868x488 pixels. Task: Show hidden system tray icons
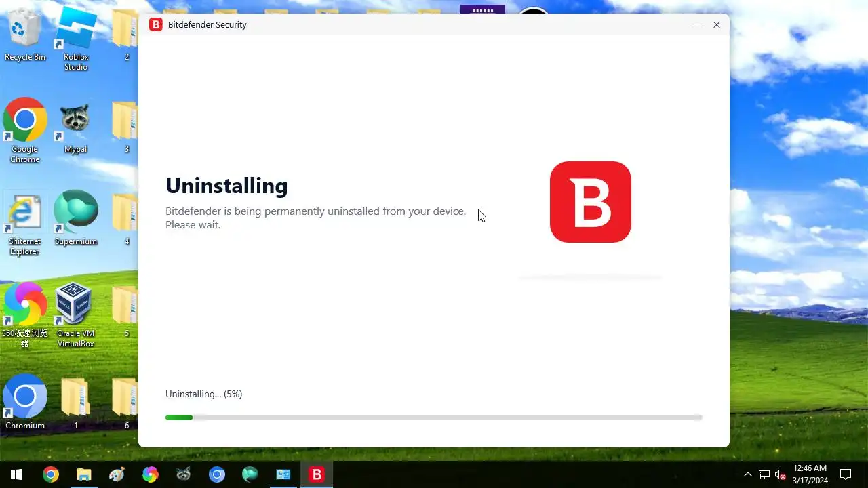pos(748,474)
